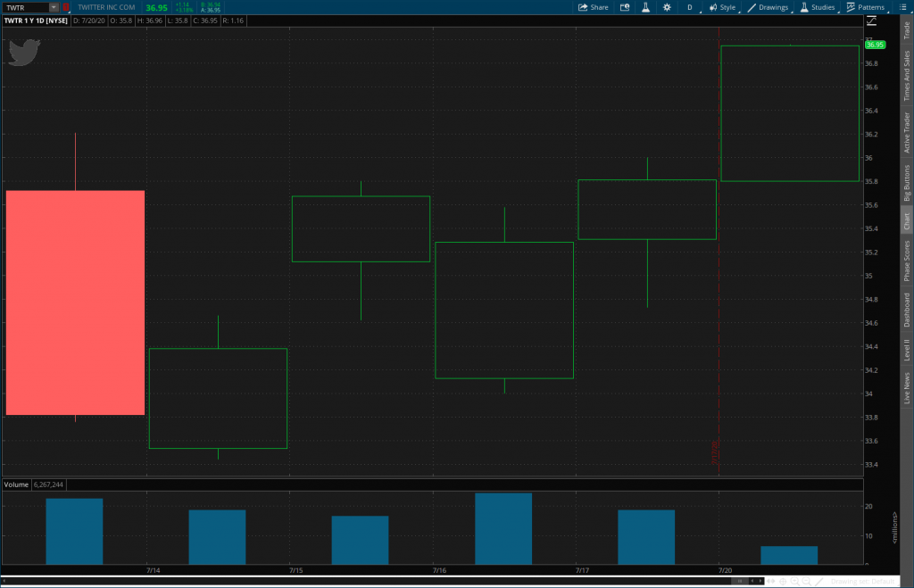The image size is (914, 588).
Task: Open chart settings gear icon
Action: pos(667,7)
